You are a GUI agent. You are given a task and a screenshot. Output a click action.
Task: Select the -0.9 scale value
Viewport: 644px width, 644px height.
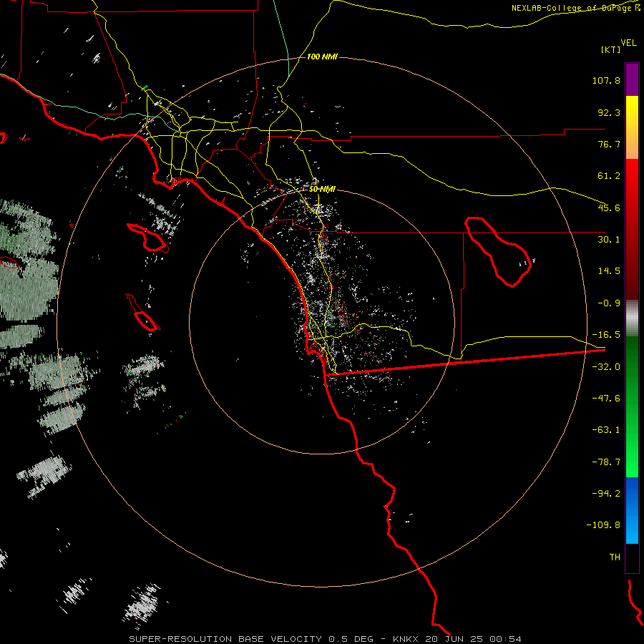tap(609, 303)
